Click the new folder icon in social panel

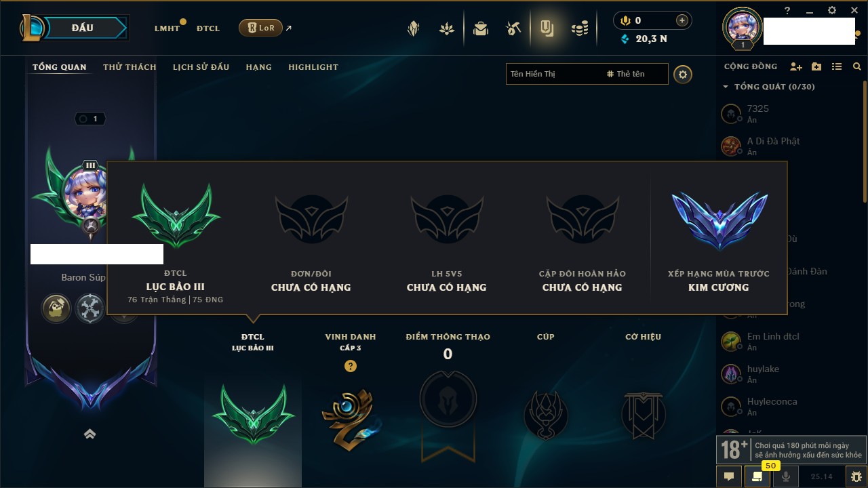(x=816, y=66)
